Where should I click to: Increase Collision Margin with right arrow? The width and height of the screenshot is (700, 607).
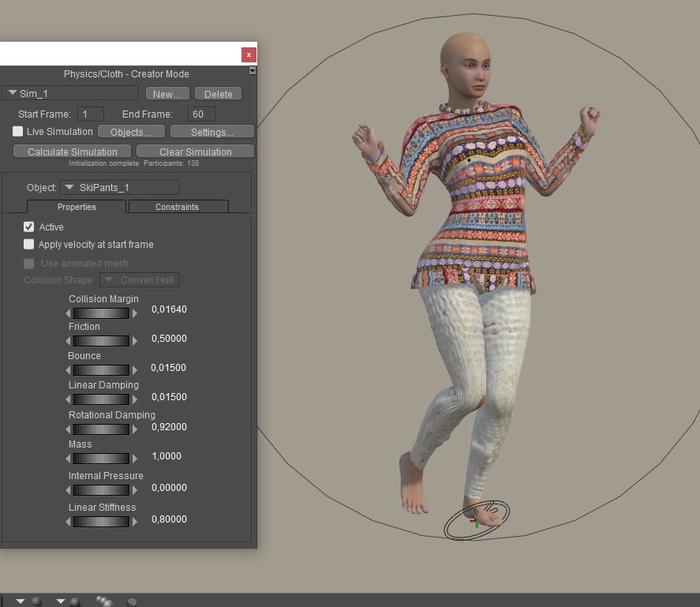click(135, 313)
